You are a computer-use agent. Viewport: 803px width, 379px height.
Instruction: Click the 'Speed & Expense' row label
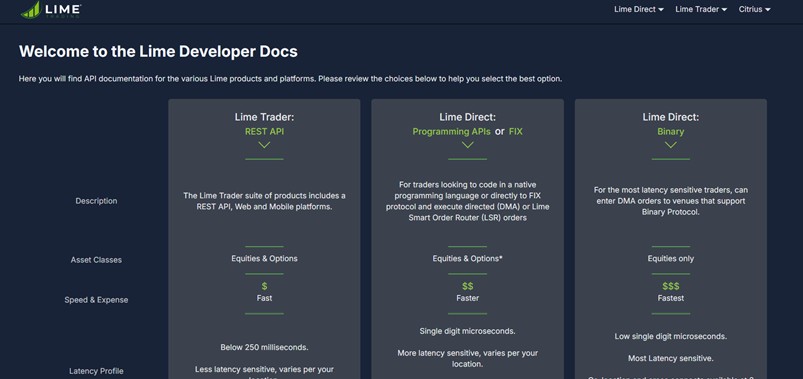point(96,300)
